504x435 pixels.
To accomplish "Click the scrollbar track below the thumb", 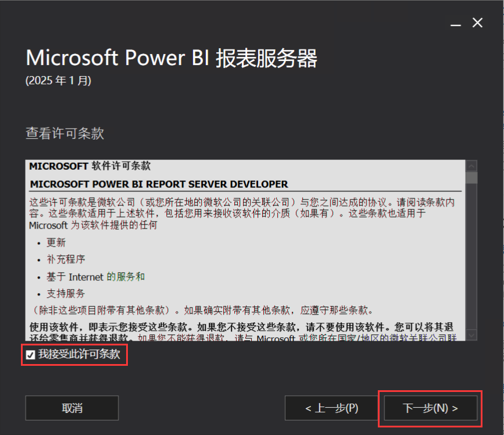I will pos(471,256).
